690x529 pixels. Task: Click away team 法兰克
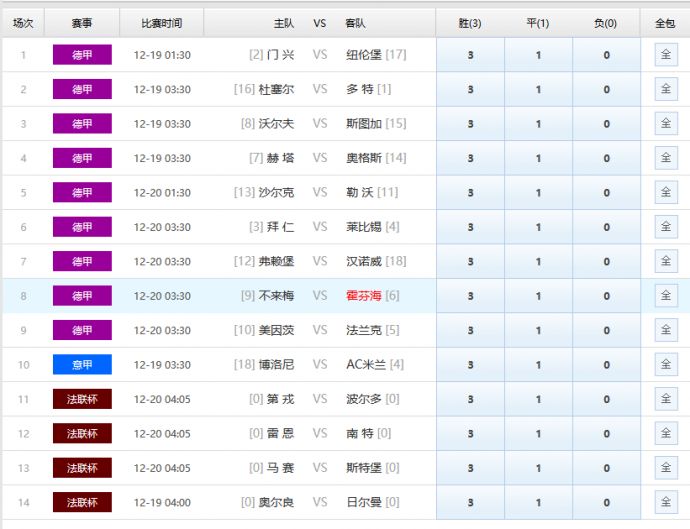[x=363, y=330]
